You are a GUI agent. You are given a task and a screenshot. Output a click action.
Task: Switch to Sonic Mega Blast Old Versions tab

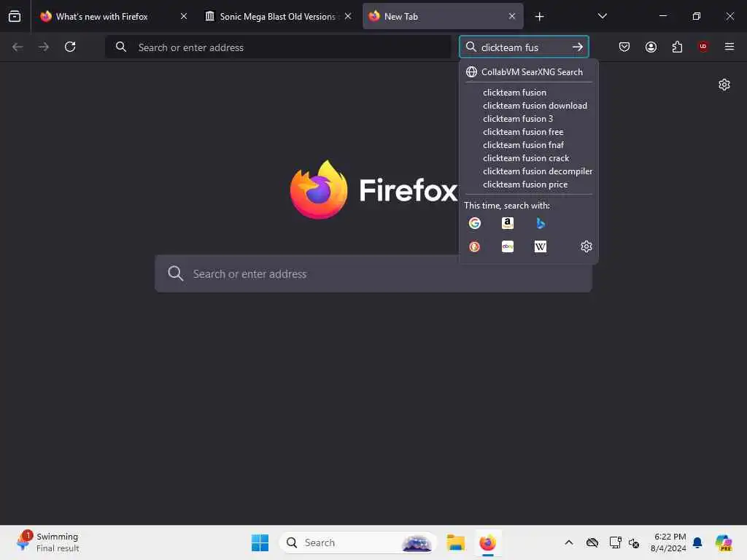[278, 17]
